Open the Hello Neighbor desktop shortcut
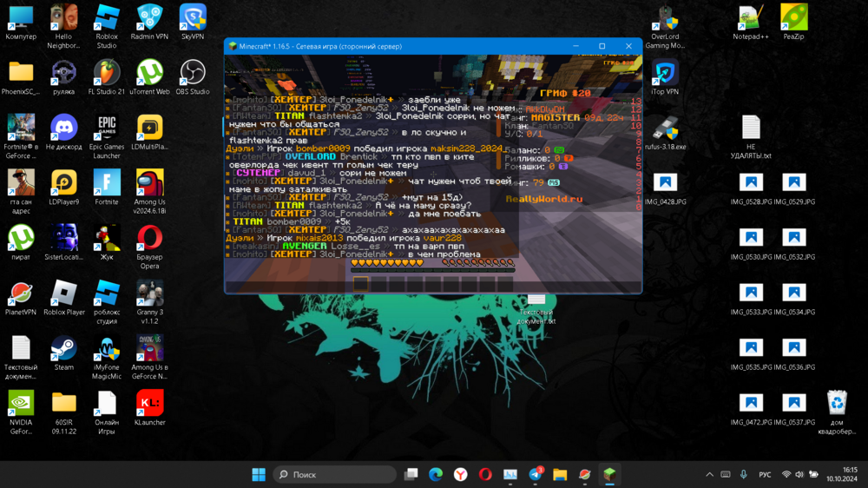 pyautogui.click(x=63, y=26)
